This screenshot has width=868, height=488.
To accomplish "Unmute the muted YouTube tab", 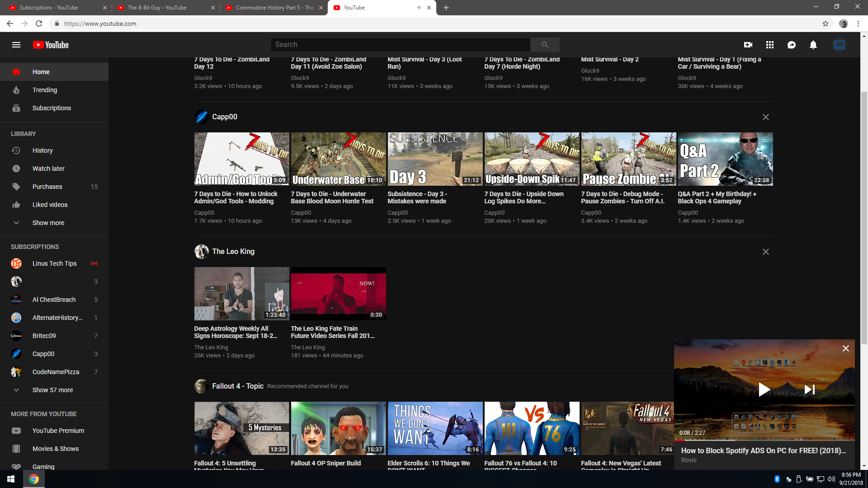I will click(x=419, y=7).
